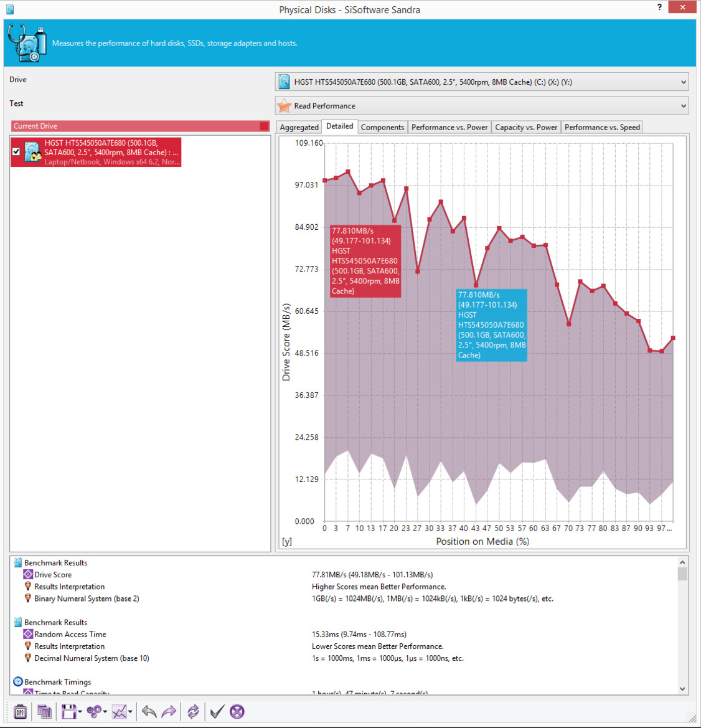Click the options sliders icon in bottom toolbar

pyautogui.click(x=20, y=711)
